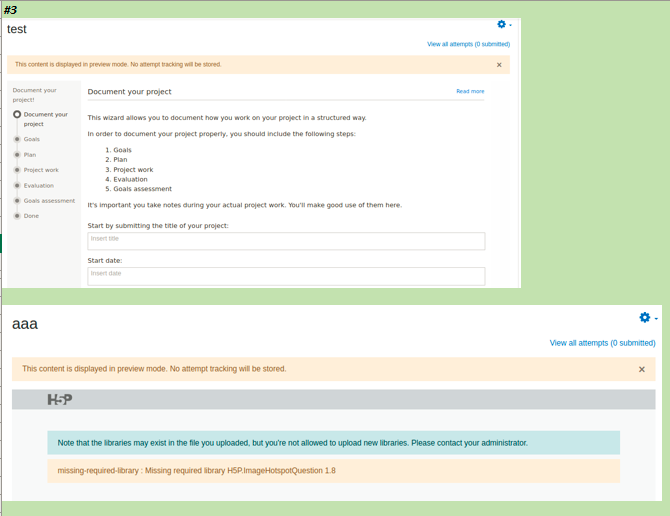This screenshot has height=516, width=670.
Task: Open the gear settings menu for test activity
Action: coord(501,24)
